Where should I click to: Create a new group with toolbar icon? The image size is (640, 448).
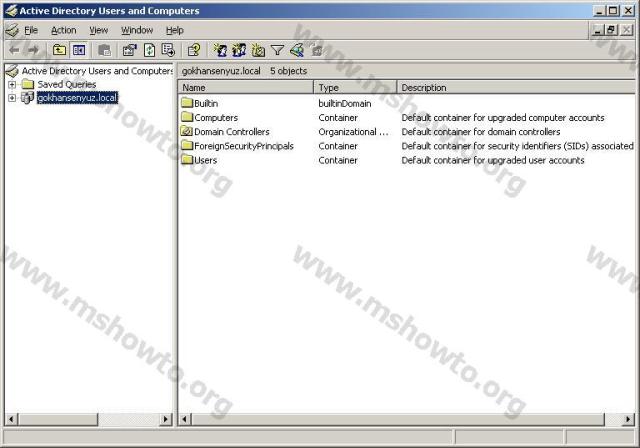pos(239,50)
